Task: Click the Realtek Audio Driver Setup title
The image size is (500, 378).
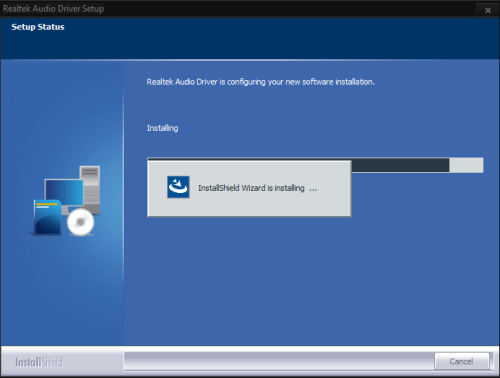Action: pyautogui.click(x=53, y=9)
